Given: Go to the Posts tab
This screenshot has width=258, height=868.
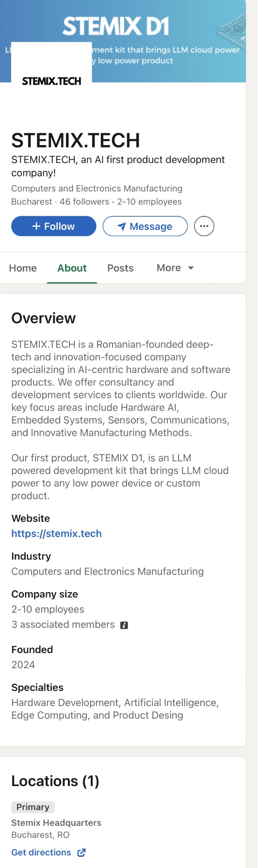Looking at the screenshot, I should coord(120,268).
